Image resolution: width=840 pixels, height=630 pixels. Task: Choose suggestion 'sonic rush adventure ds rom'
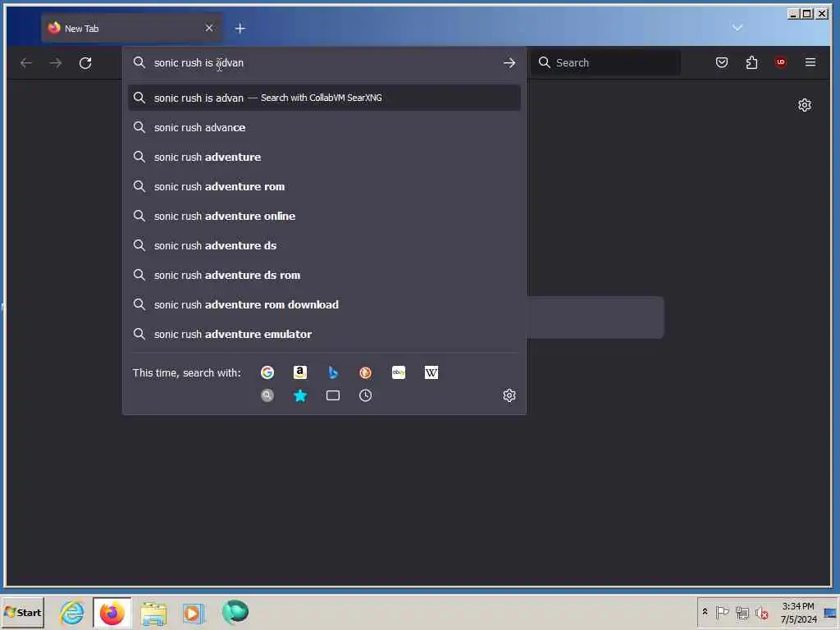[324, 275]
